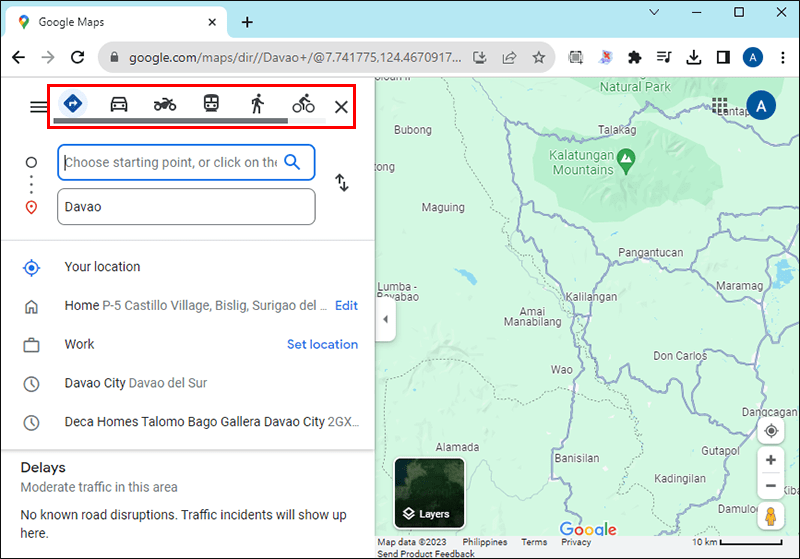Screen dimensions: 800x559
Task: Reverse starting point and destination
Action: point(342,183)
